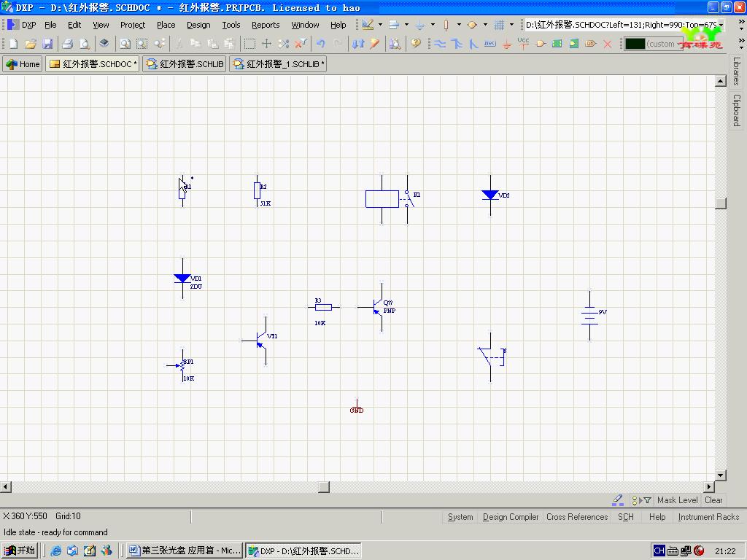Open the device/workspace layers icon
The height and width of the screenshot is (560, 747).
(x=104, y=44)
